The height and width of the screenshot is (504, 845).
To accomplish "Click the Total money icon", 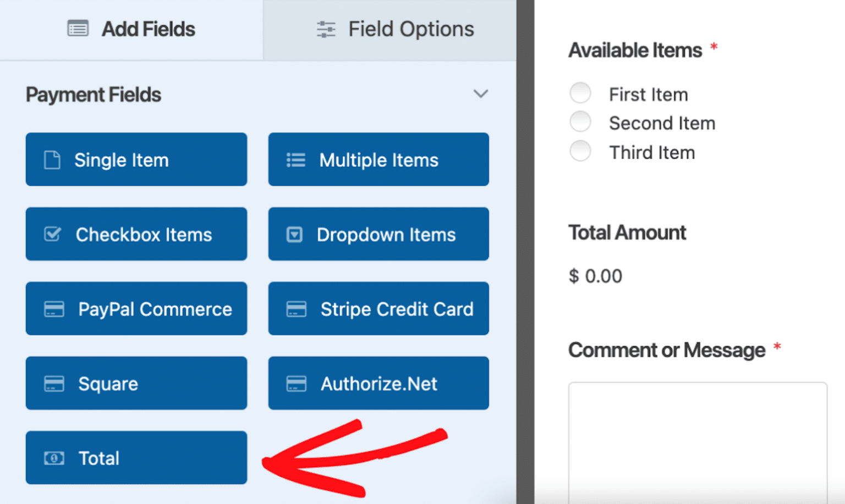I will coord(53,458).
